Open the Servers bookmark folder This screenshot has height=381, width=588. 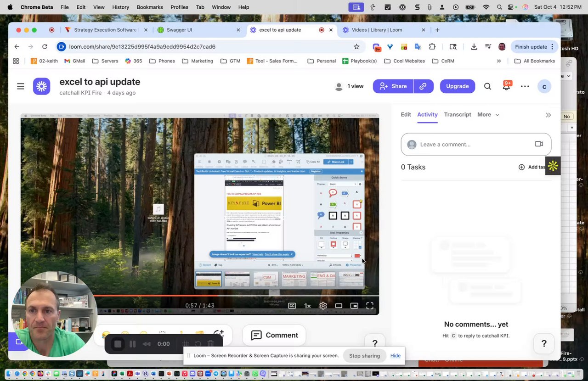tap(105, 61)
